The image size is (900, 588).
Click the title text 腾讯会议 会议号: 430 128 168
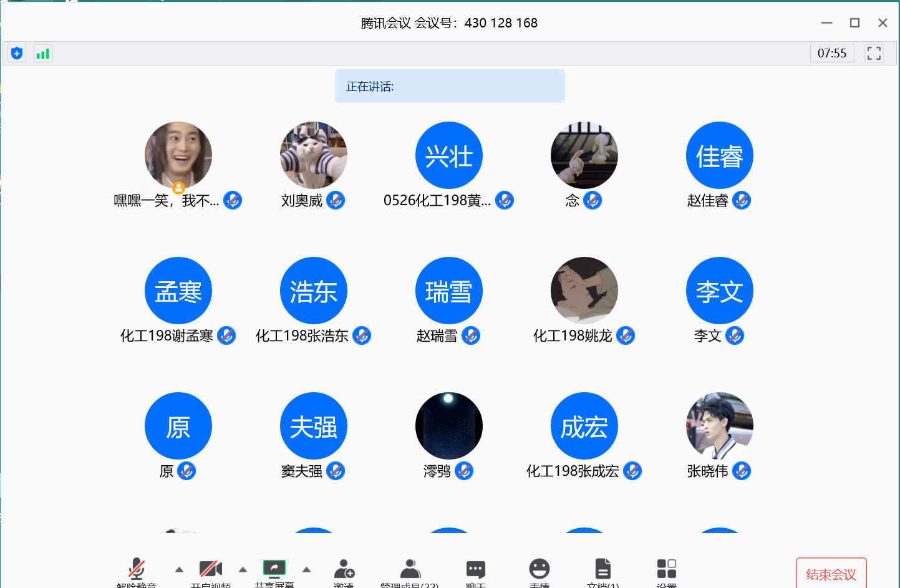(449, 23)
